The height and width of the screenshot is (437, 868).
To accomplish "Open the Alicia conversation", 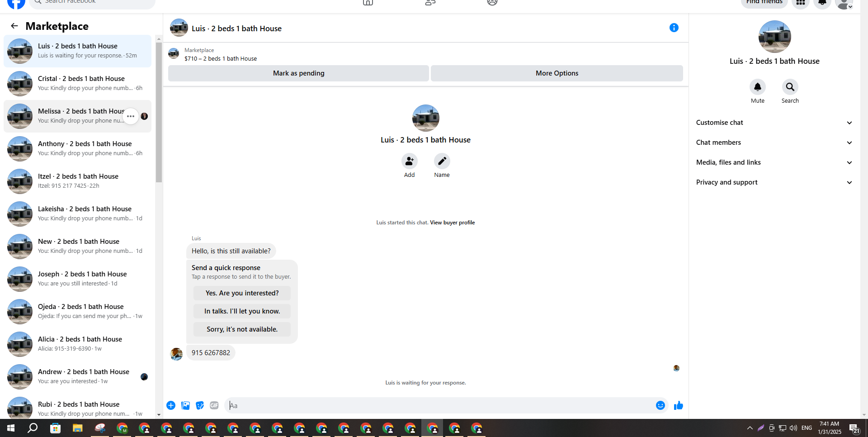I will coord(78,344).
